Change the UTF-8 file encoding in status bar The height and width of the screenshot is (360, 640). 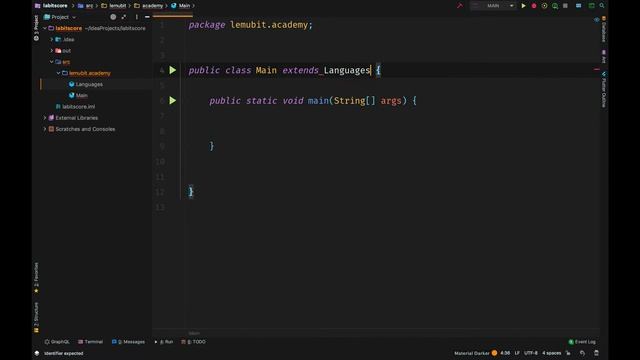(531, 353)
